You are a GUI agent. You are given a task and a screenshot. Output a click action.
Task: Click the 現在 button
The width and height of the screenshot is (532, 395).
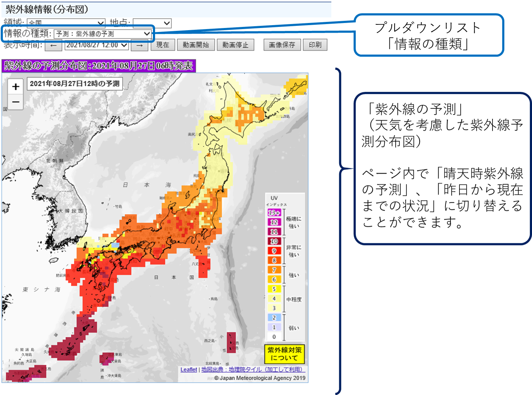click(x=162, y=45)
